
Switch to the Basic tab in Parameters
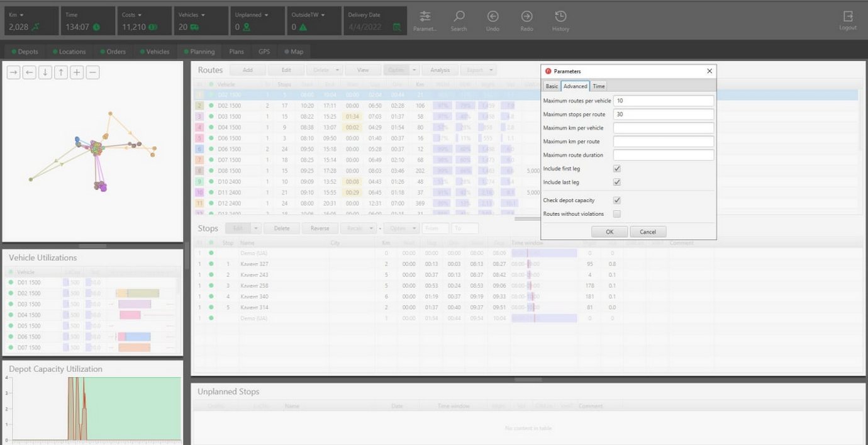pyautogui.click(x=552, y=86)
